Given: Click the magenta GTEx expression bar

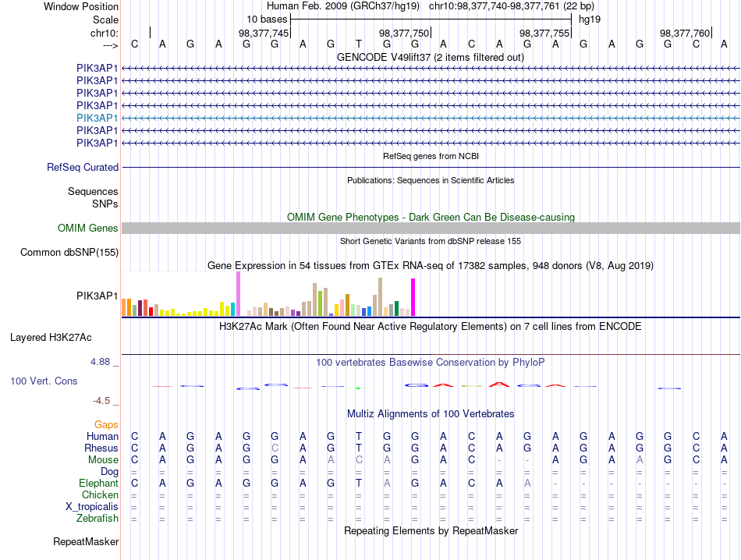Looking at the screenshot, I should (413, 297).
